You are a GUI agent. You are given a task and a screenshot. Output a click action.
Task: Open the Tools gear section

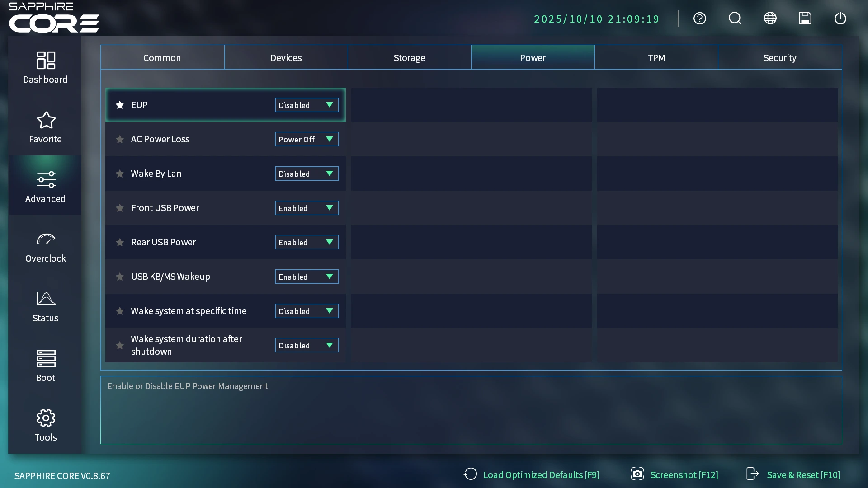45,425
